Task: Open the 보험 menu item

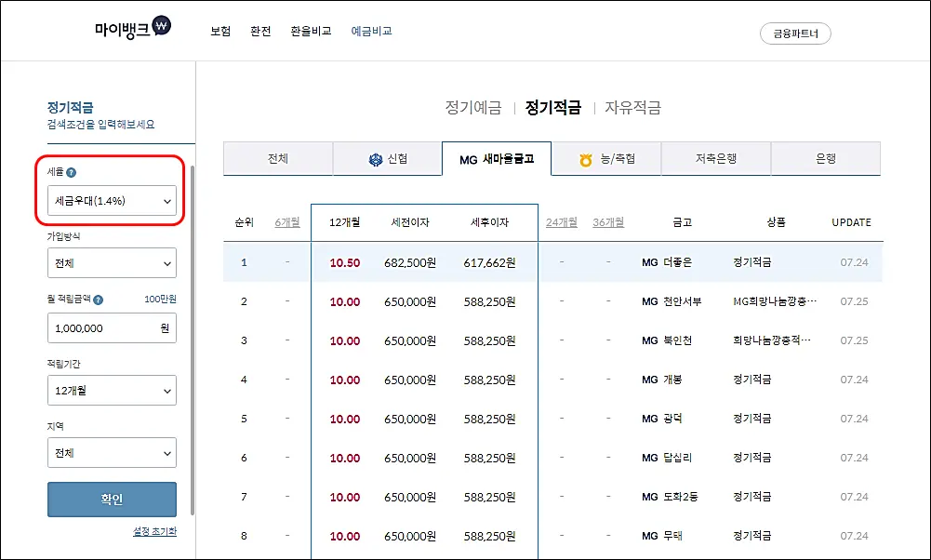Action: coord(219,30)
